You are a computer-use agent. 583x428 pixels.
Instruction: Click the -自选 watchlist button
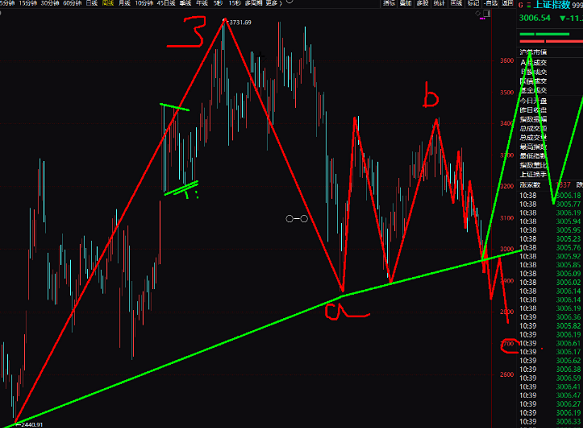point(491,3)
